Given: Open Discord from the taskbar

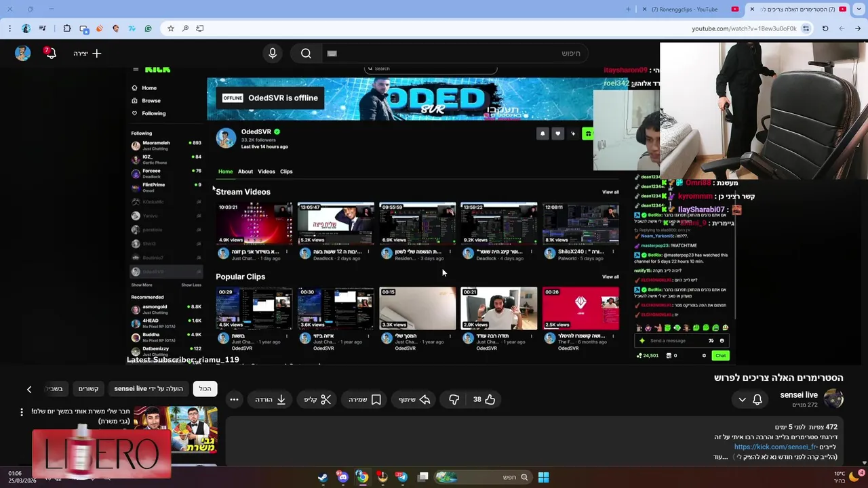Looking at the screenshot, I should point(342,477).
